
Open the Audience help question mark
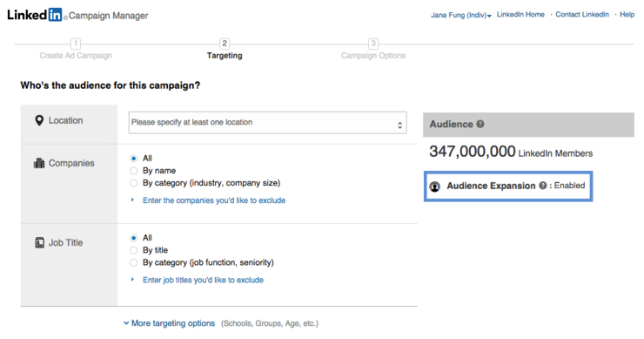480,124
